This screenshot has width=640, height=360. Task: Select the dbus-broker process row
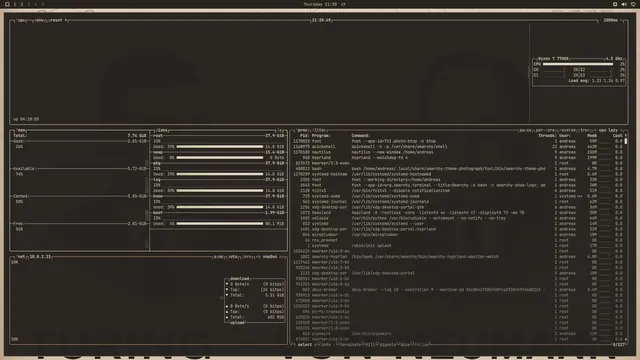[458, 290]
